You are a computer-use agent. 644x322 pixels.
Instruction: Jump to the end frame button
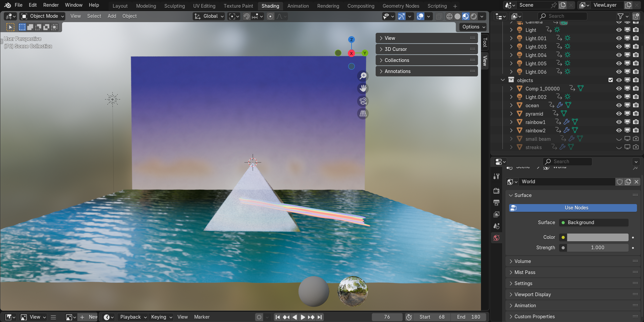[320, 317]
